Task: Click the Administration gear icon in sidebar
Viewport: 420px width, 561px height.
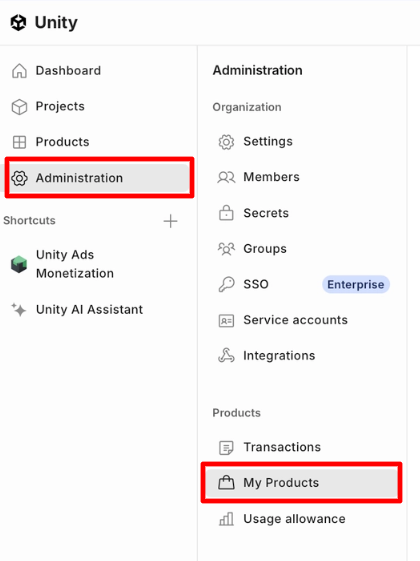Action: click(x=19, y=178)
